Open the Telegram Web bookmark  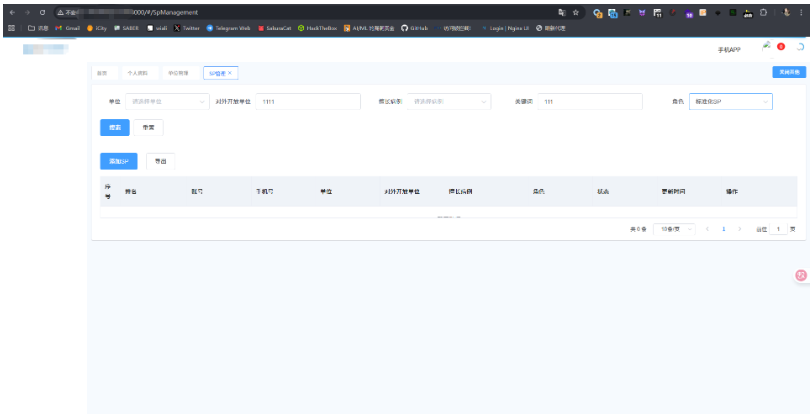(228, 28)
